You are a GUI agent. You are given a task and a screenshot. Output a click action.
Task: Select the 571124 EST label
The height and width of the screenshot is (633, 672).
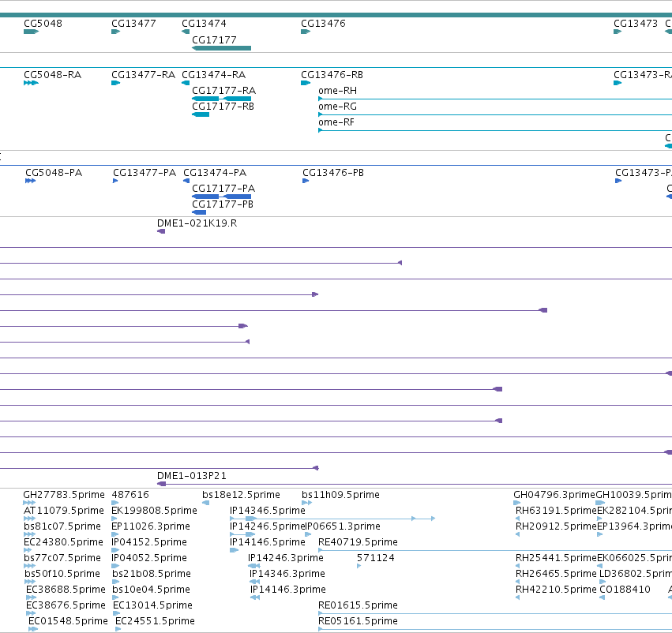[375, 559]
